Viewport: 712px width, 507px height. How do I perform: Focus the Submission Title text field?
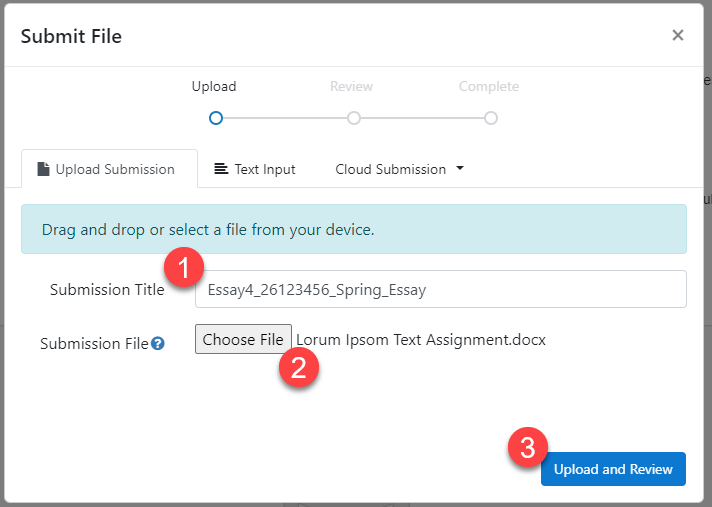point(440,290)
